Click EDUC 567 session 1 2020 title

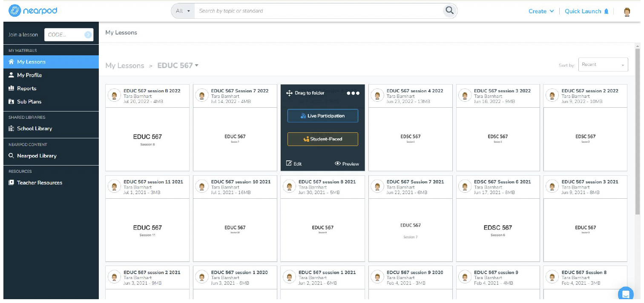239,272
